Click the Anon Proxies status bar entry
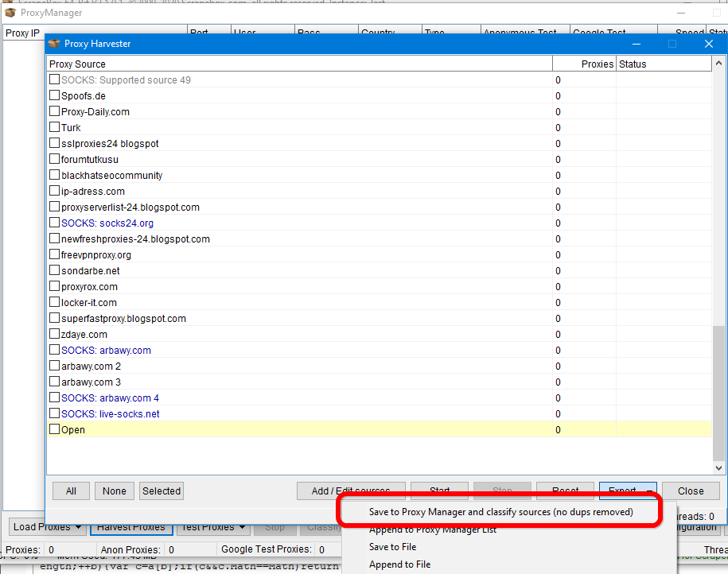728x574 pixels. click(x=138, y=549)
